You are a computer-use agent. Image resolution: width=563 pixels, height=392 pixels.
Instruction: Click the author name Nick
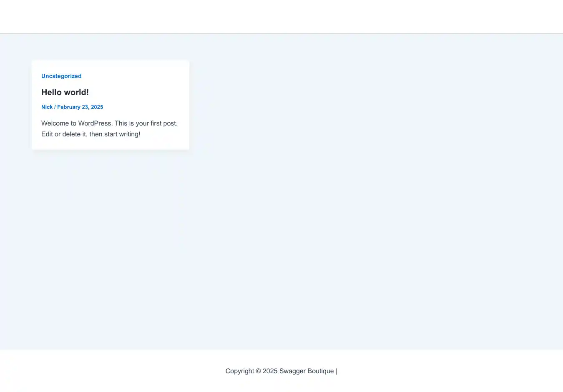(47, 107)
